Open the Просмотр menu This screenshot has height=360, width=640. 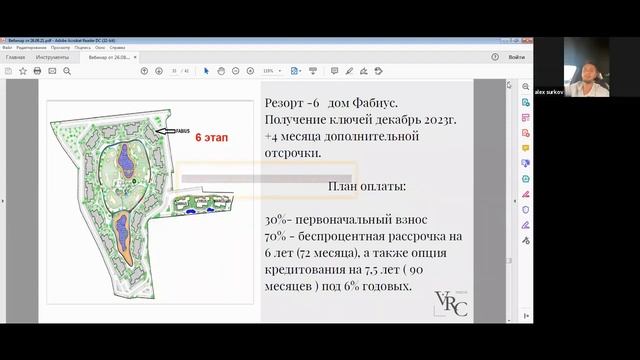60,48
